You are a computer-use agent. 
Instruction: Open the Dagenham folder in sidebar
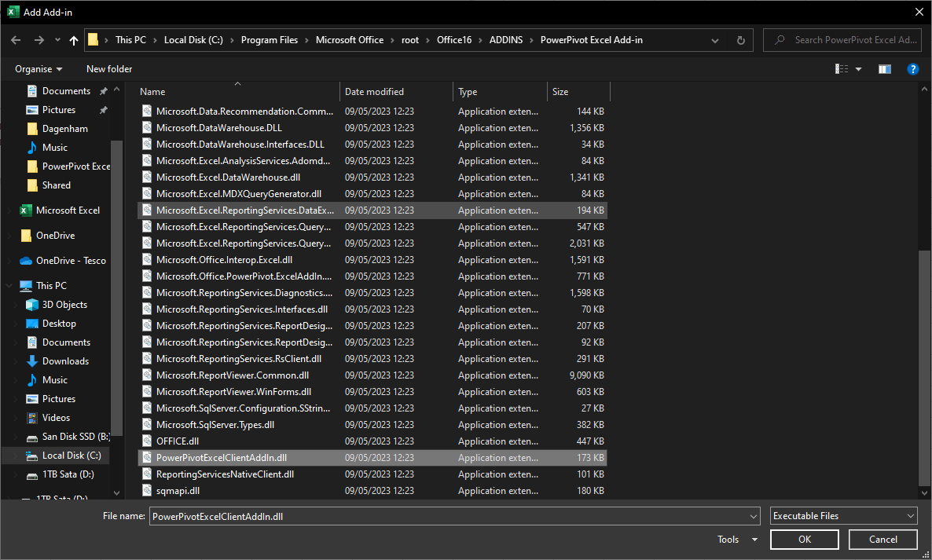pos(64,129)
